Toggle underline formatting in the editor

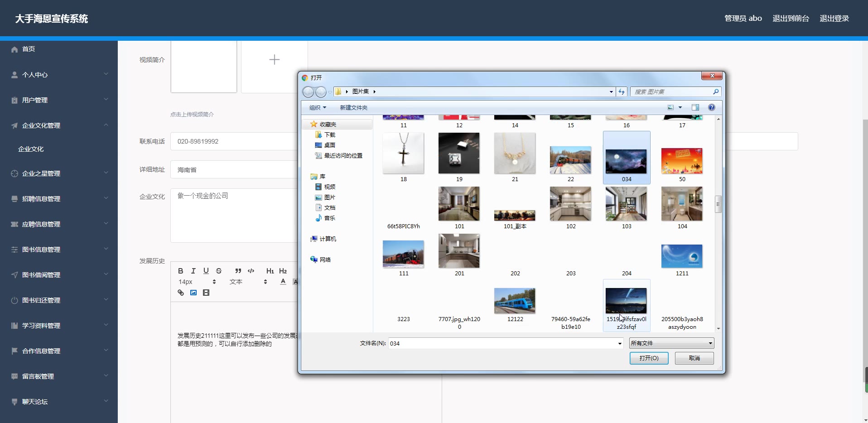tap(206, 271)
